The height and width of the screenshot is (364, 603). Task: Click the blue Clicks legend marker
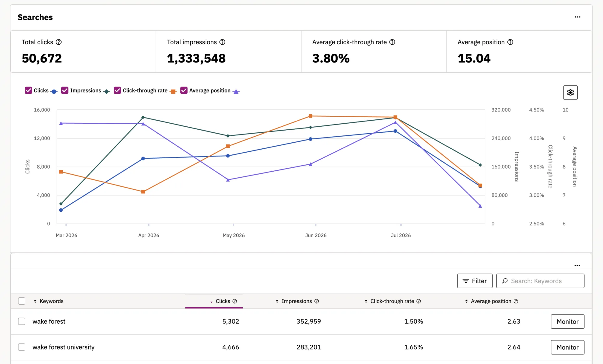point(54,92)
